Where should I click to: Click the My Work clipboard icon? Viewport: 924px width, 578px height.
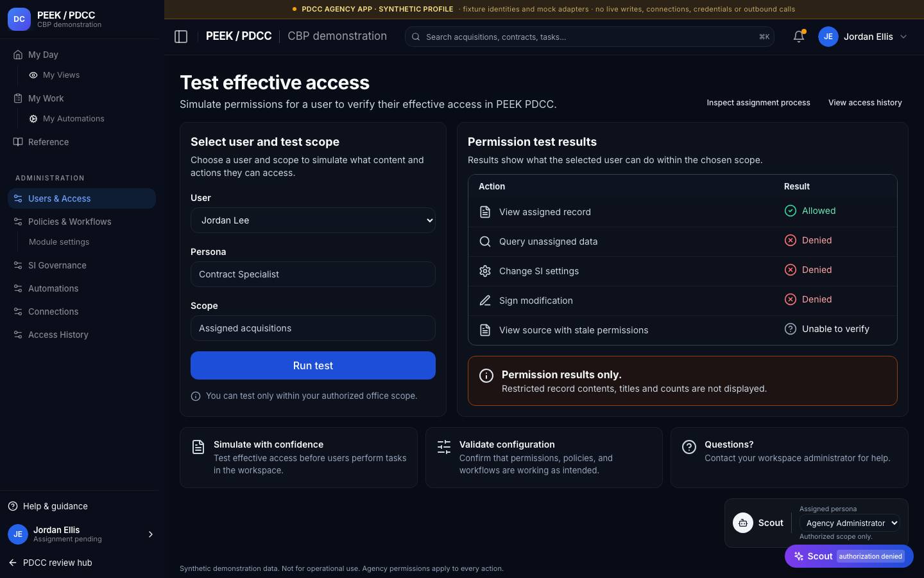[18, 98]
